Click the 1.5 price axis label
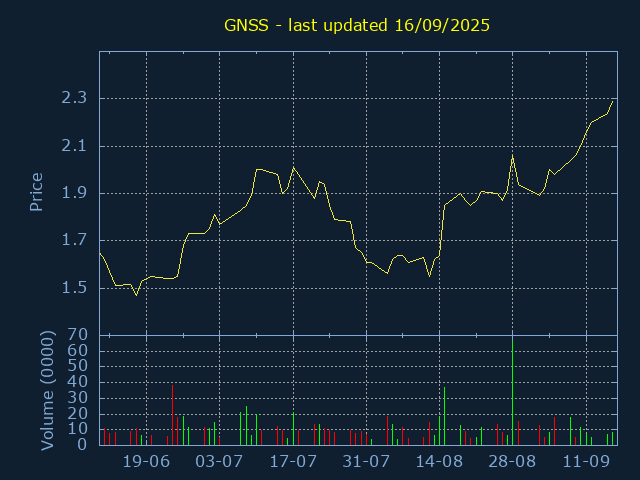The height and width of the screenshot is (480, 640). click(74, 288)
